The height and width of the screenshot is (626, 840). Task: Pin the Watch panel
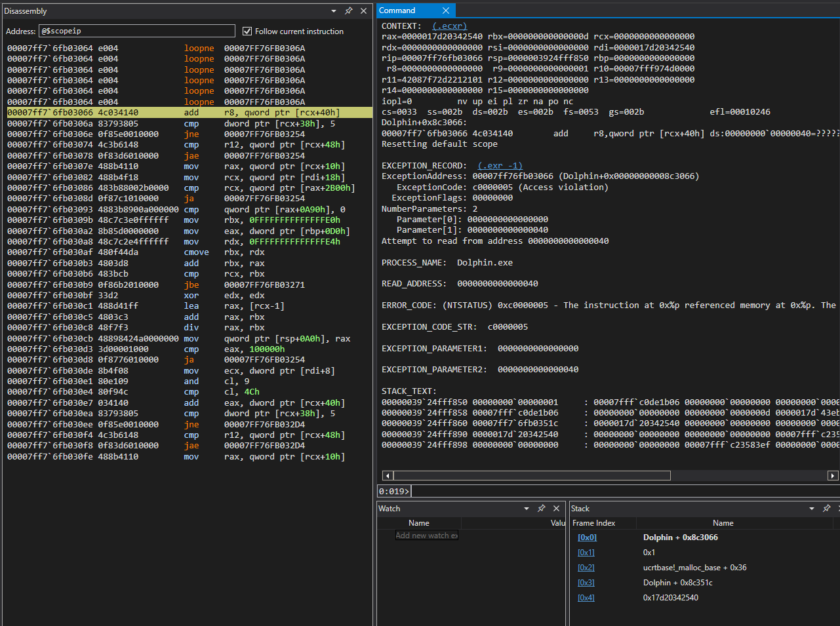542,509
